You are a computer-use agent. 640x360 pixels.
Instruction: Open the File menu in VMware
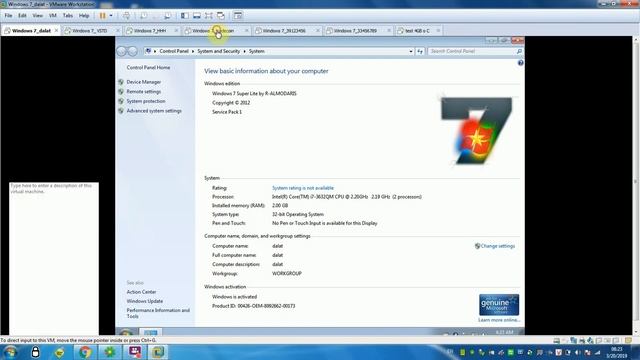point(8,16)
